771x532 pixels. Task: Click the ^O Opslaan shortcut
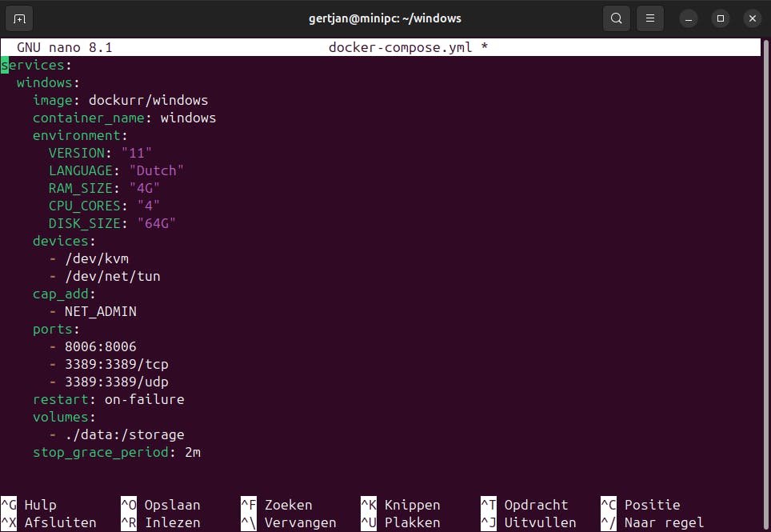tap(161, 505)
